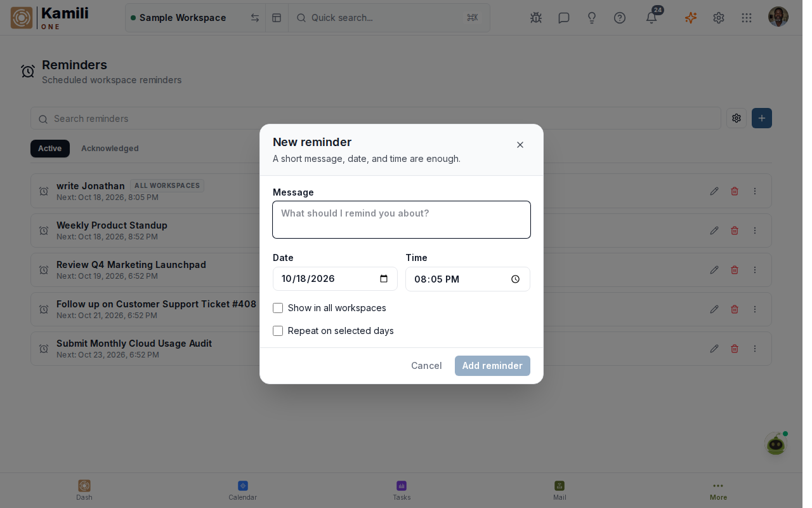Screen dimensions: 812x508
Task: Click the Weekly Product Standup reminder title
Action: [x=112, y=225]
